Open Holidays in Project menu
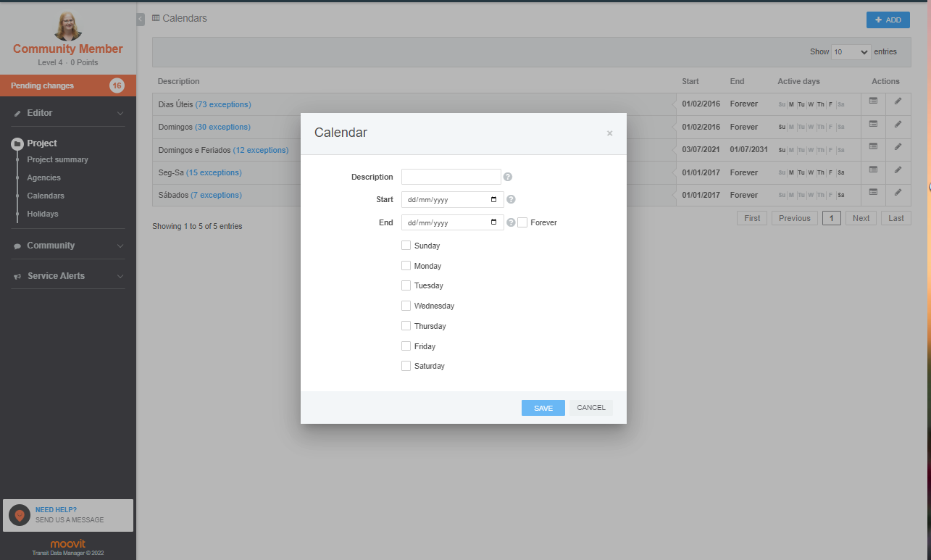The height and width of the screenshot is (560, 931). point(43,214)
